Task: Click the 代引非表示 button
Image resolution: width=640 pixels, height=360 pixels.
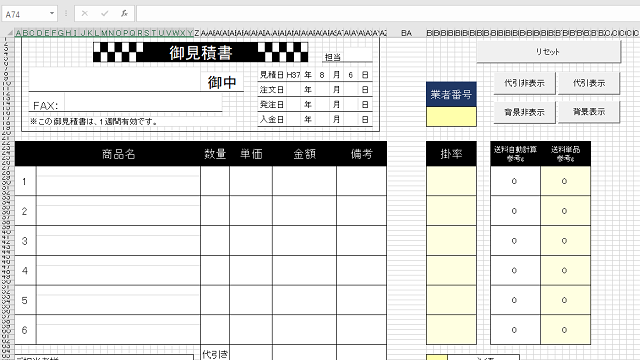Action: 524,83
